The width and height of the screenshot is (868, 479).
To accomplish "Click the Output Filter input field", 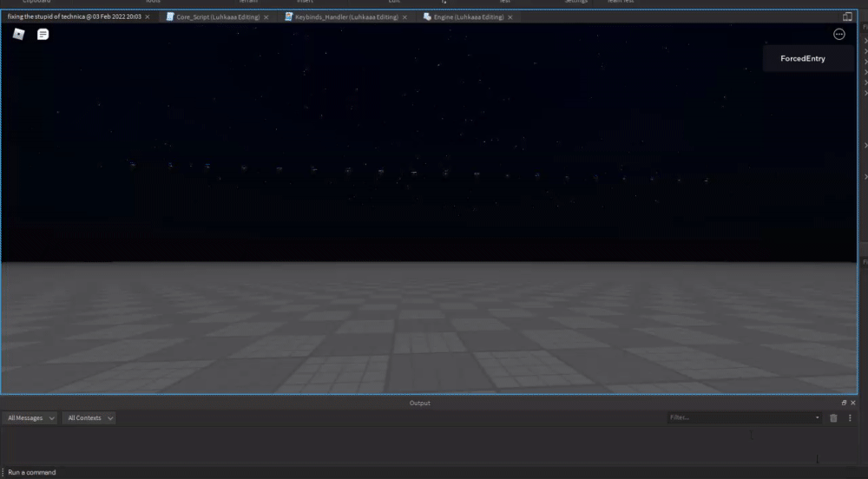I will point(744,417).
